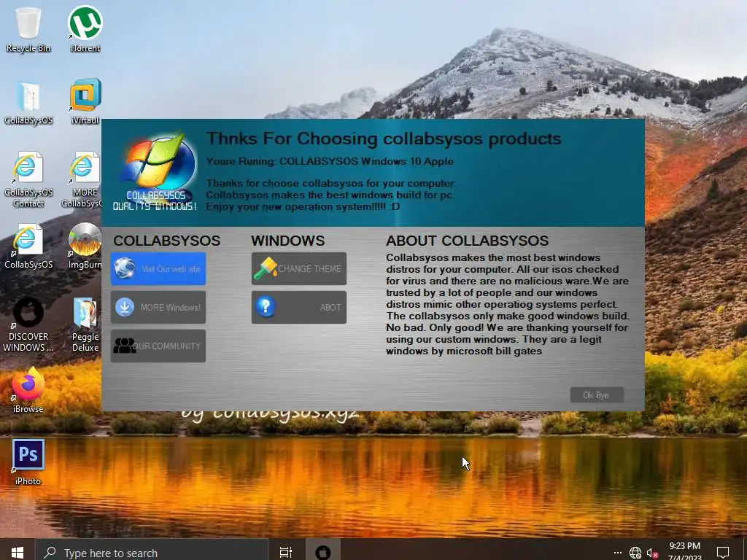Click the apple app taskbar icon
This screenshot has height=560, width=747.
point(323,551)
